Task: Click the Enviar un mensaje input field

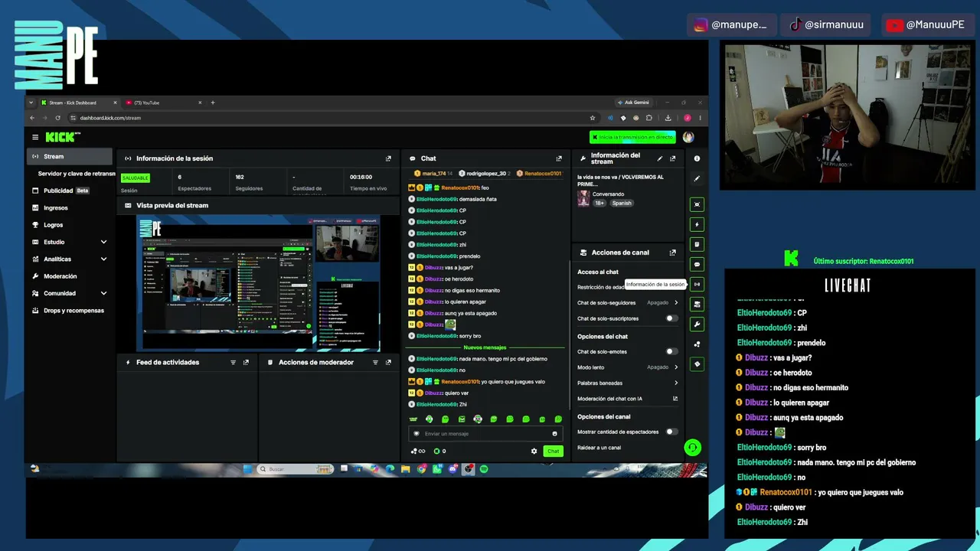Action: click(x=485, y=434)
